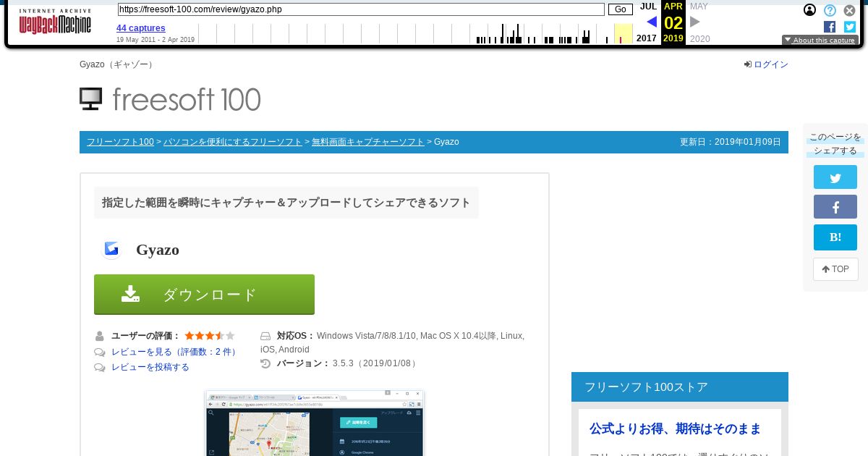Expand About this capture
Screen dimensions: 868x456
820,41
